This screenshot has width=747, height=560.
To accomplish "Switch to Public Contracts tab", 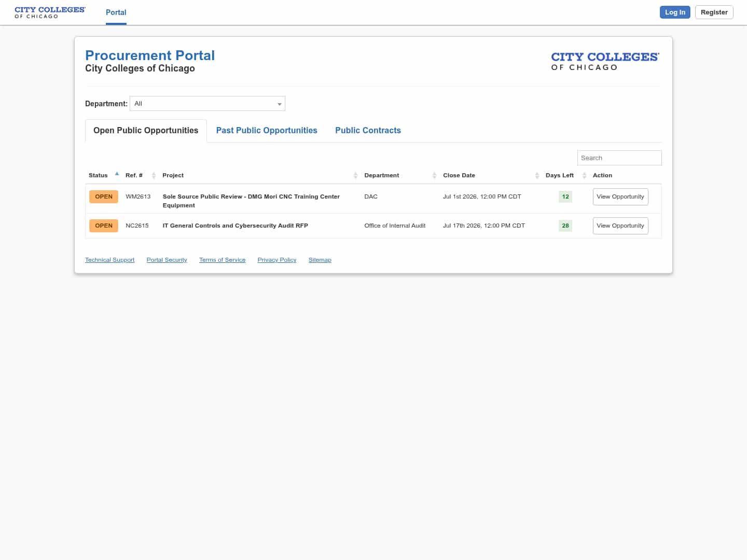I will click(368, 131).
